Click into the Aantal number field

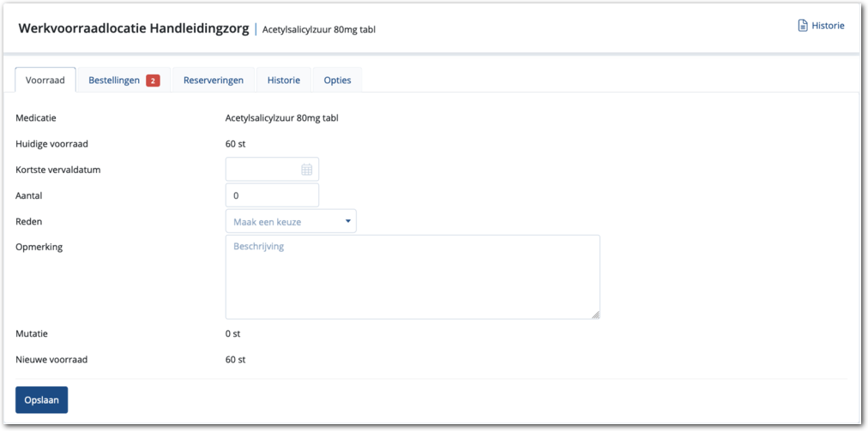271,195
